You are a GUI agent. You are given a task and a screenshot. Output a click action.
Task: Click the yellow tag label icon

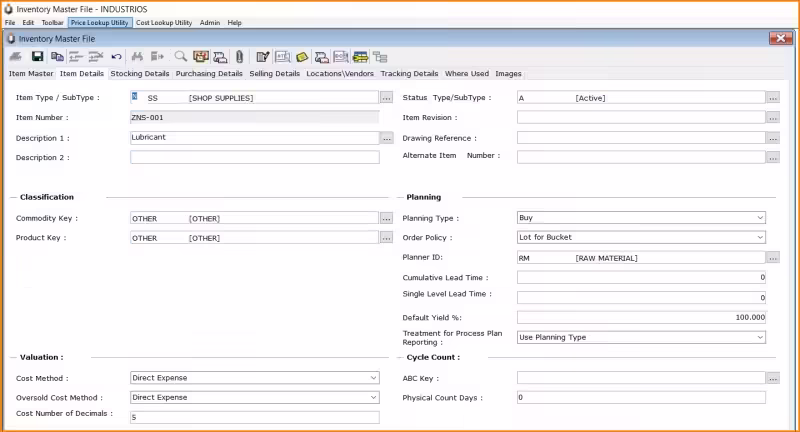(302, 57)
